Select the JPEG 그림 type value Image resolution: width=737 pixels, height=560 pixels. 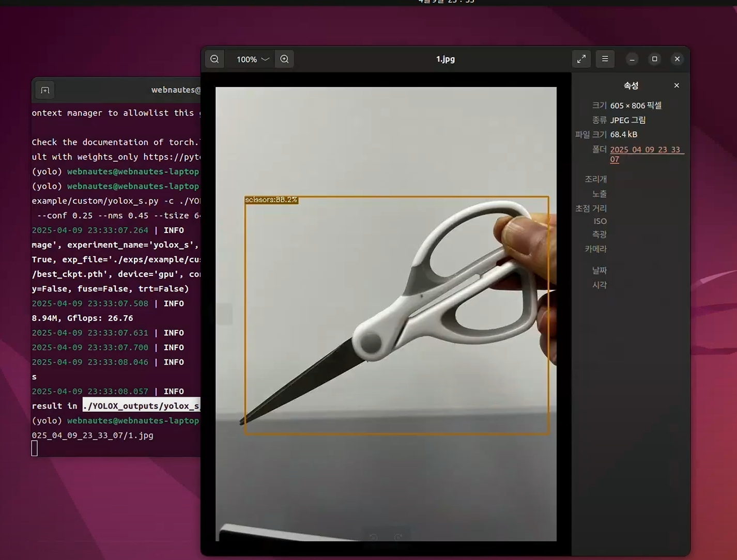click(x=628, y=120)
